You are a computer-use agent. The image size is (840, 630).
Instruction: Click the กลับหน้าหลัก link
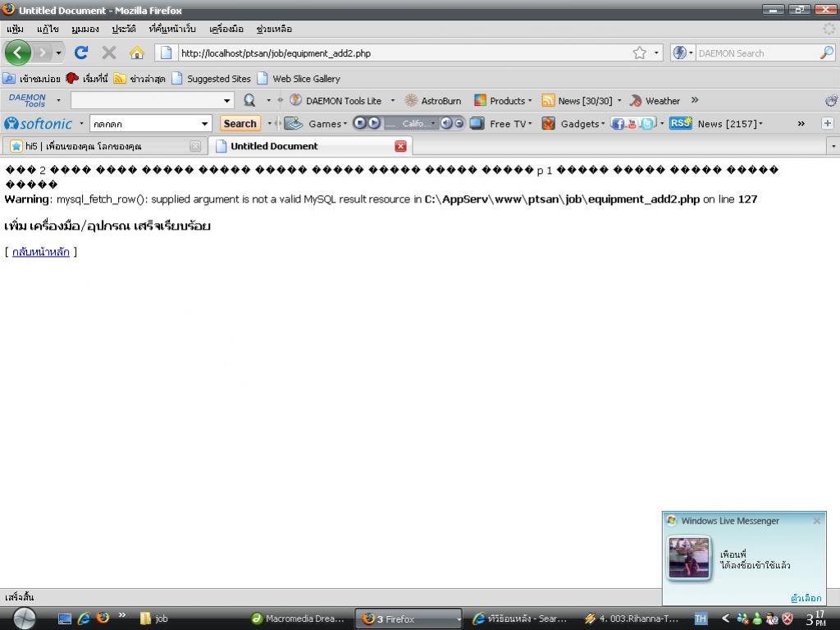[41, 251]
